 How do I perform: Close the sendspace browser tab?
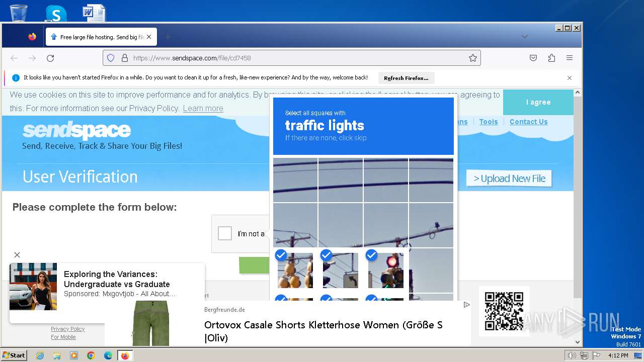click(149, 37)
